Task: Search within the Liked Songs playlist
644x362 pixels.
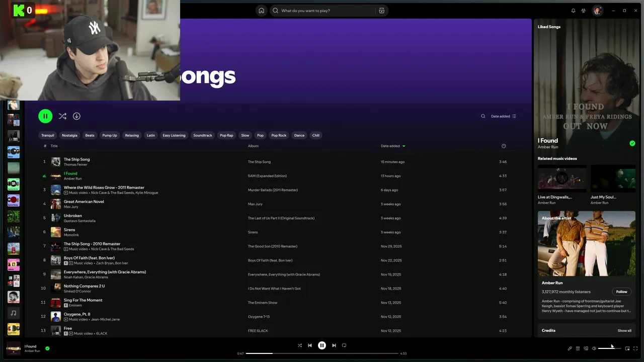Action: [483, 116]
